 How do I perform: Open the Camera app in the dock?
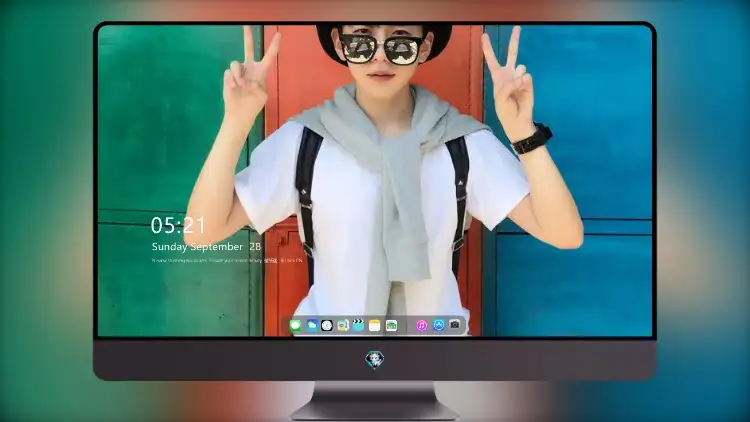coord(454,325)
